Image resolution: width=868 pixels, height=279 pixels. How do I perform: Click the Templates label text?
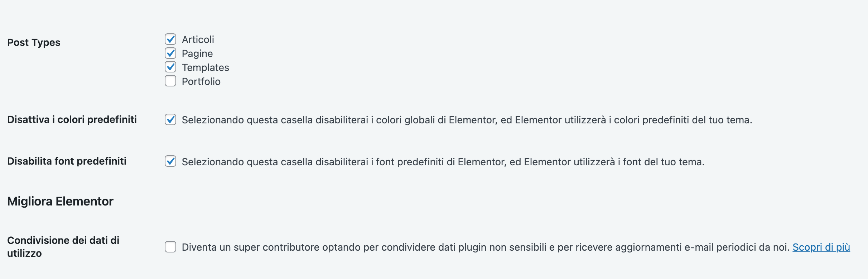click(x=205, y=67)
